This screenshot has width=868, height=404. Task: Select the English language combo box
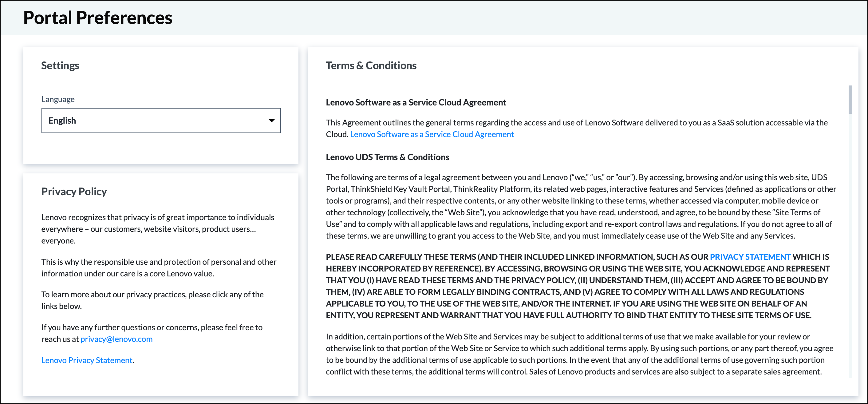(161, 121)
